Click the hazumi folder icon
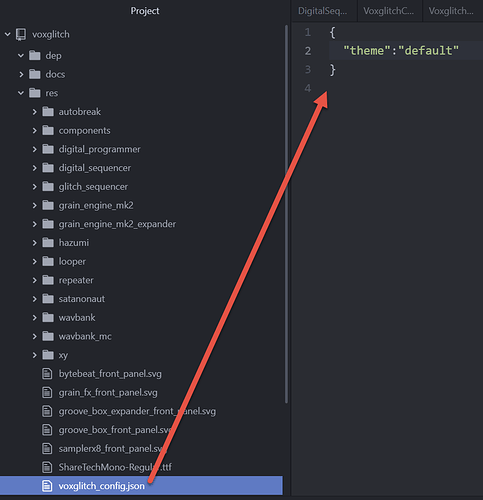Viewport: 483px width, 500px height. [x=48, y=242]
